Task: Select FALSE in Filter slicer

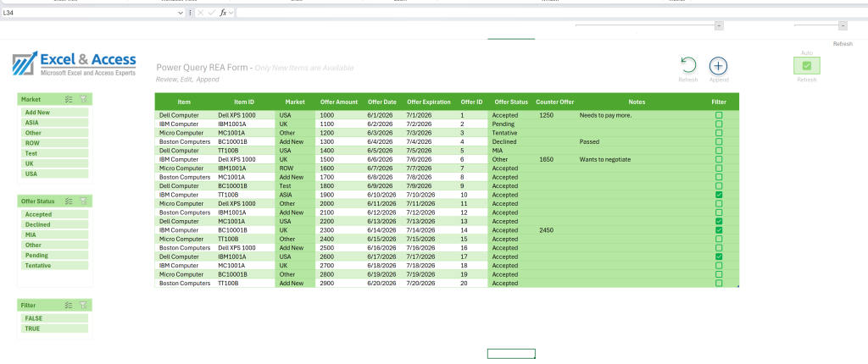Action: coord(55,318)
